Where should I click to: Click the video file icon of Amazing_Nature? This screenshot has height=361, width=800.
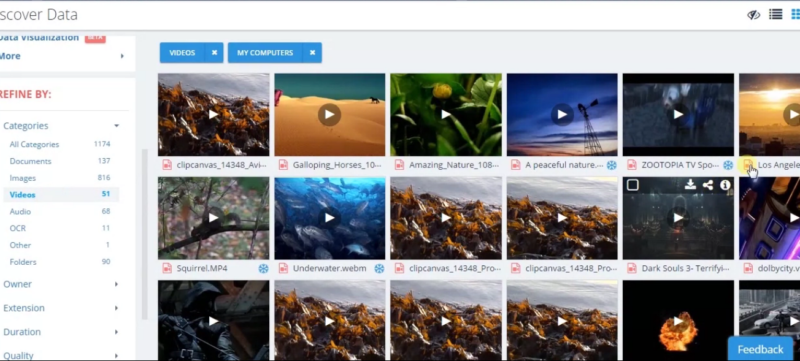[399, 165]
